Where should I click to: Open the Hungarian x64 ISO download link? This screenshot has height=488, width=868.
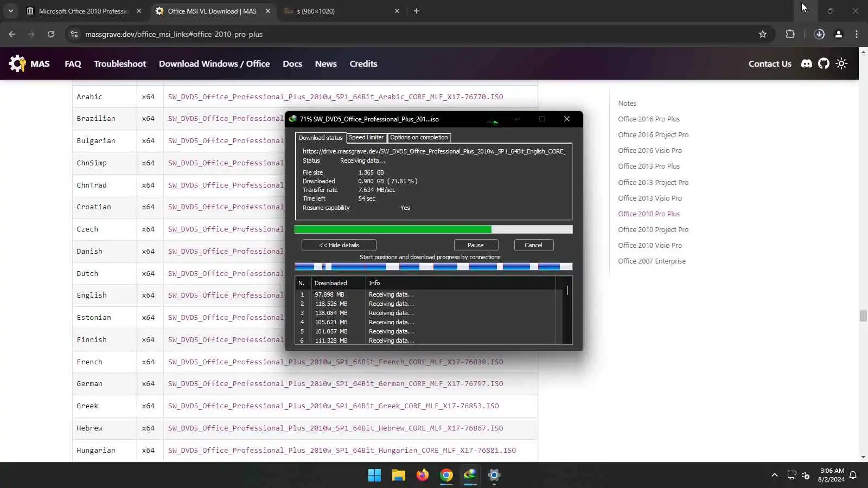point(342,451)
